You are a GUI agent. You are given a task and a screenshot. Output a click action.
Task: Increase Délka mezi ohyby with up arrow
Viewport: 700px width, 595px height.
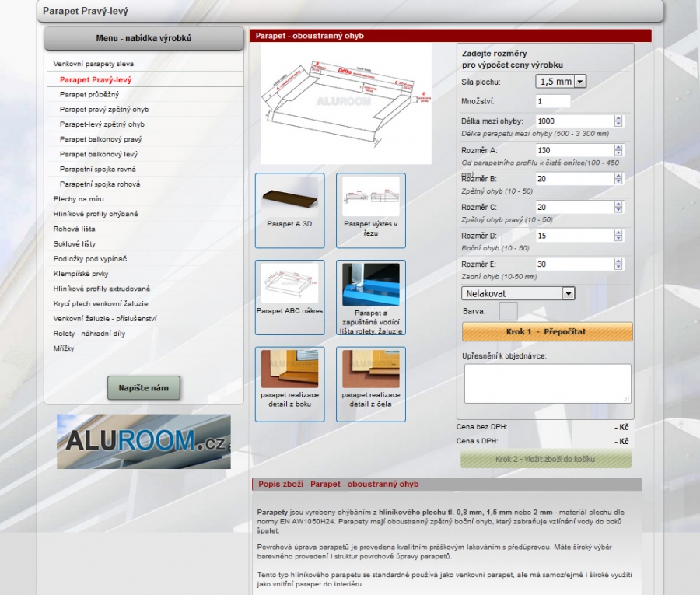[x=618, y=118]
